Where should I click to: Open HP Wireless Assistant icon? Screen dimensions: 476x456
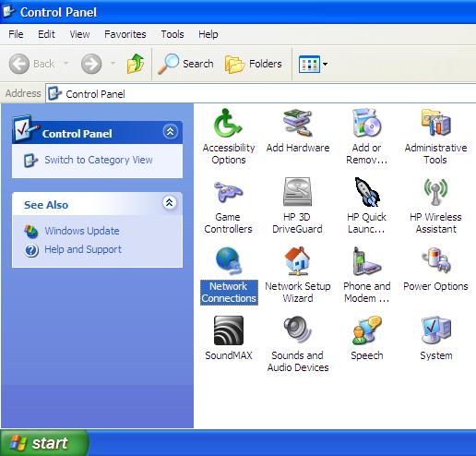coord(435,192)
